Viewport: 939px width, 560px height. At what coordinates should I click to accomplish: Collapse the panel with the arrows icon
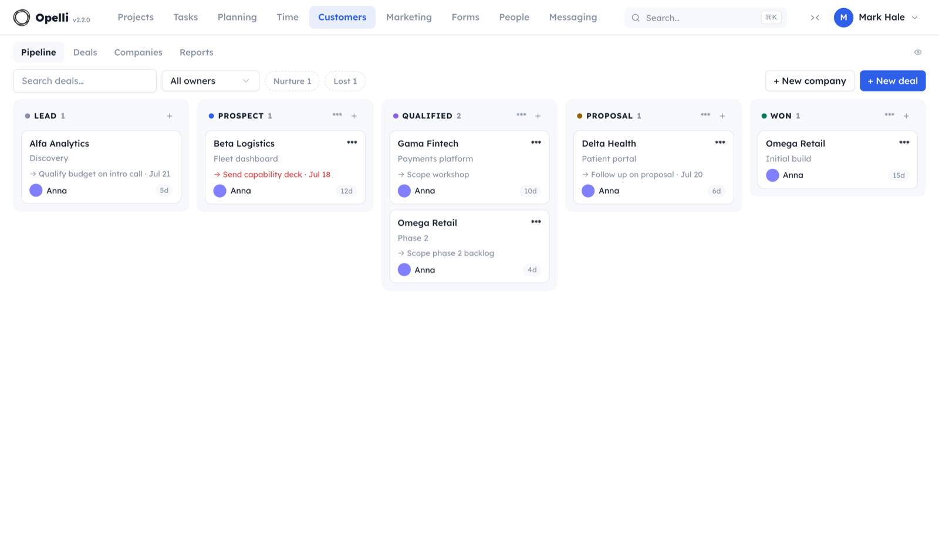pyautogui.click(x=815, y=18)
